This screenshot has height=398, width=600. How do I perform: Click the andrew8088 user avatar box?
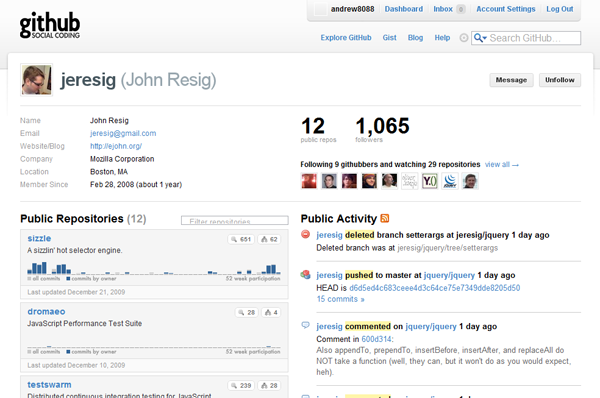(x=321, y=9)
